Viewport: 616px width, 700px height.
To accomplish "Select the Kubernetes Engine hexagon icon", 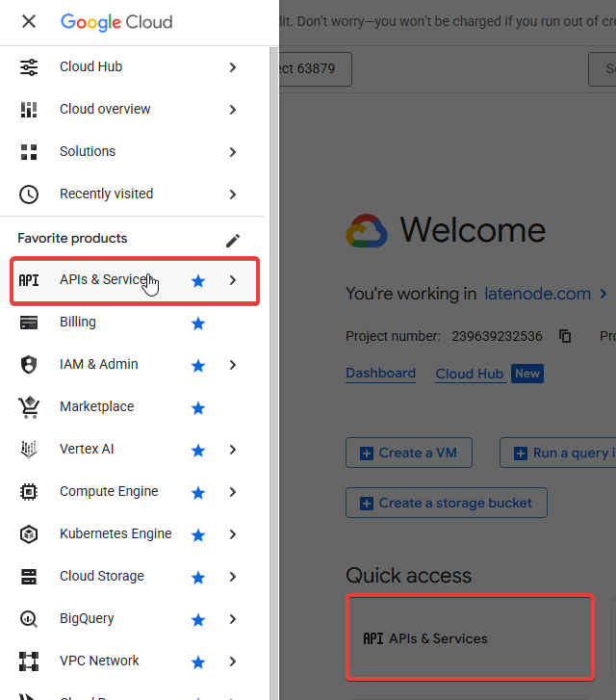I will 29,534.
